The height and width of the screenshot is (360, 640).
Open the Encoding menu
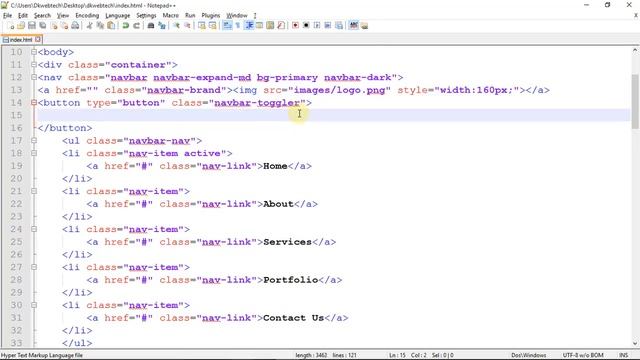click(87, 16)
